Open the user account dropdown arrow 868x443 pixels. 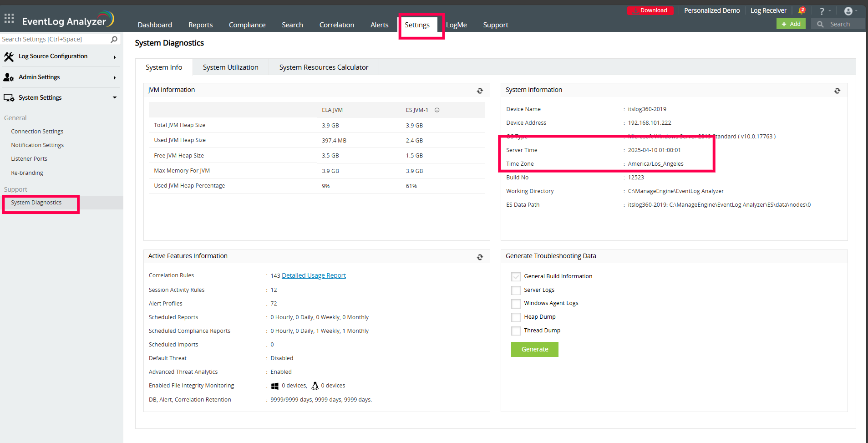click(x=856, y=11)
